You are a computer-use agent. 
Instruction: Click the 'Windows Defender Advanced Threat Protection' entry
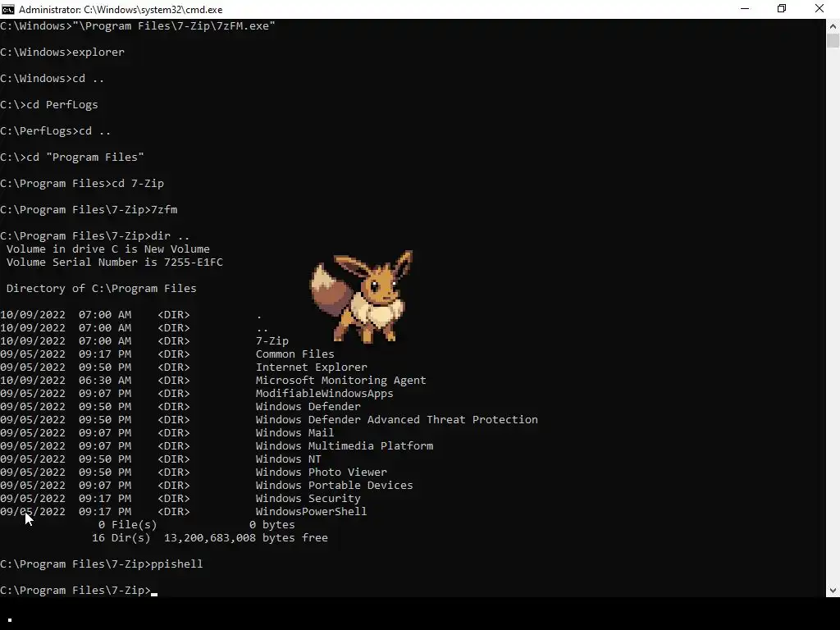[x=397, y=419]
